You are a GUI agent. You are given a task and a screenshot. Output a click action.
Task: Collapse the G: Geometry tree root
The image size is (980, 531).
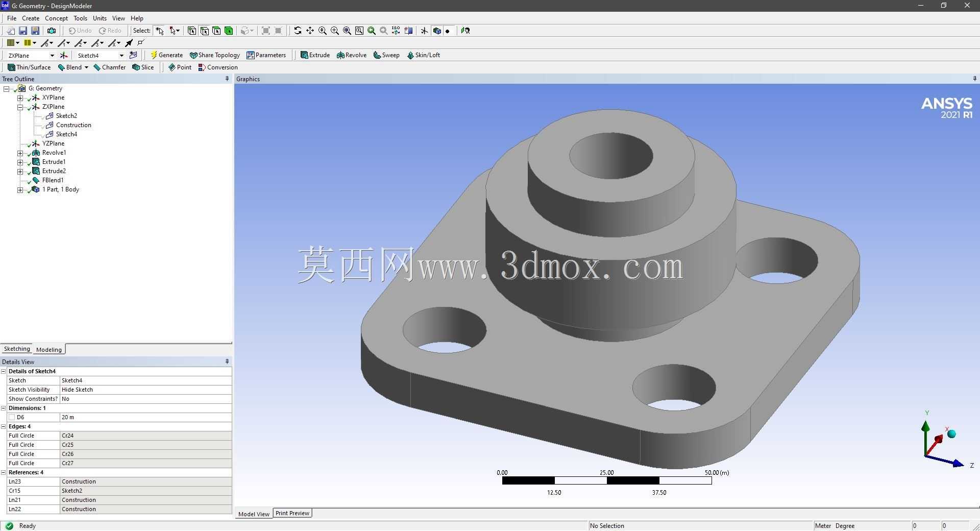coord(7,88)
